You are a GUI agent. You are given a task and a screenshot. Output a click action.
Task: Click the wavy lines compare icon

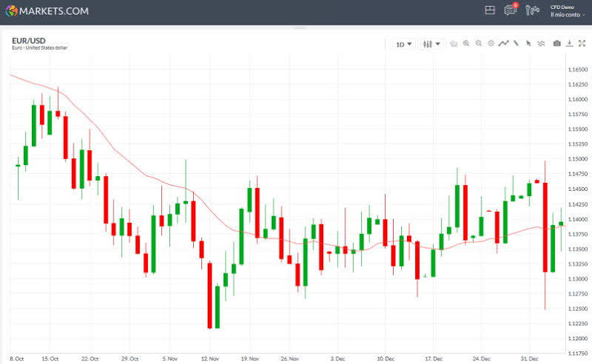[541, 44]
